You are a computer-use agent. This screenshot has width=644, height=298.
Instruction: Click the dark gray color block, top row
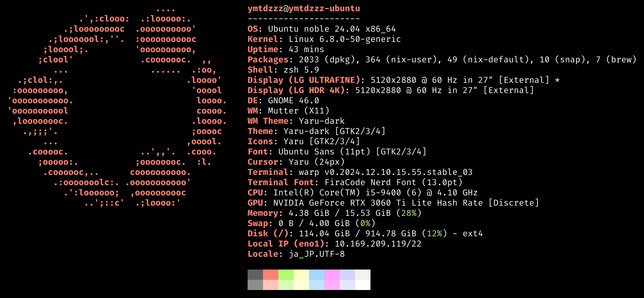coord(255,275)
